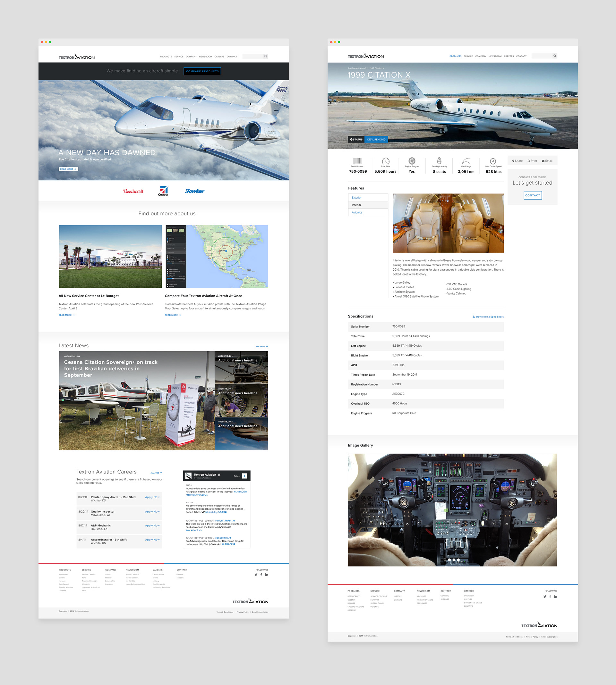The width and height of the screenshot is (616, 685).
Task: Open the Beechcraft brand logo
Action: [133, 191]
